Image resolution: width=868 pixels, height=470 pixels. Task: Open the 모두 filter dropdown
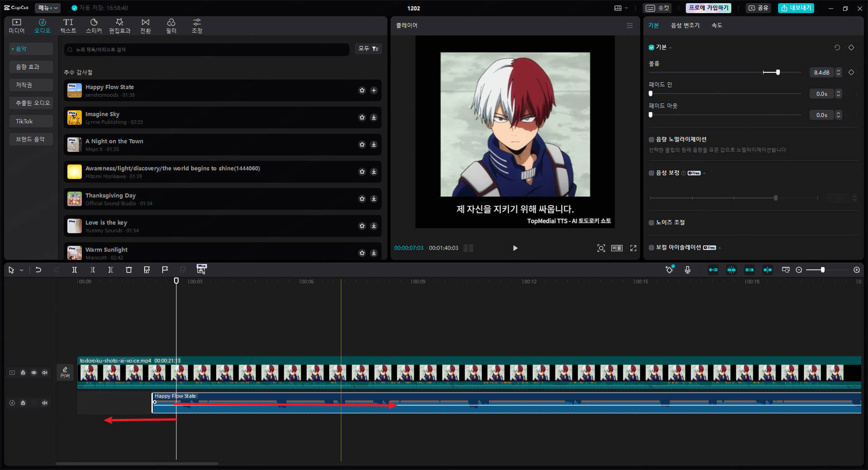click(368, 49)
